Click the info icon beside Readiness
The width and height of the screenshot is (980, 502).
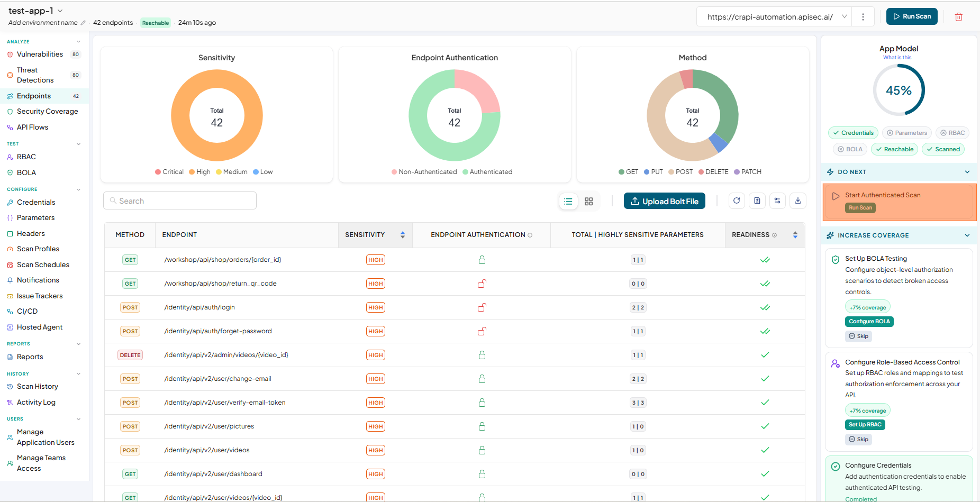775,235
